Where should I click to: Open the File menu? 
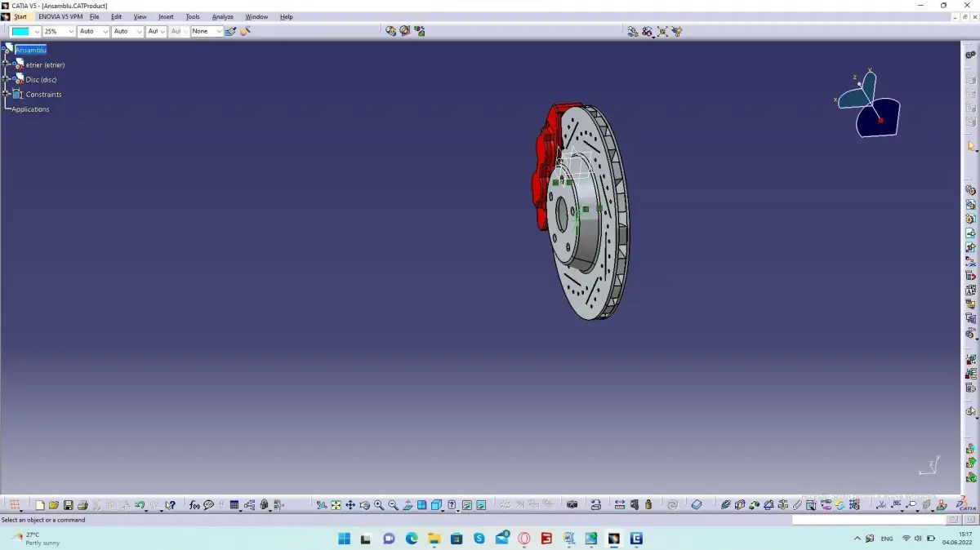click(95, 16)
